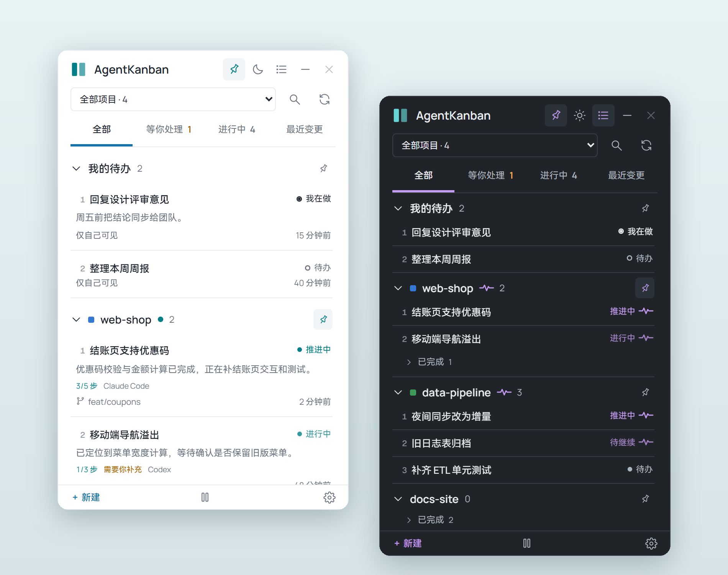Pin the data-pipeline group
Image resolution: width=728 pixels, height=575 pixels.
[645, 392]
